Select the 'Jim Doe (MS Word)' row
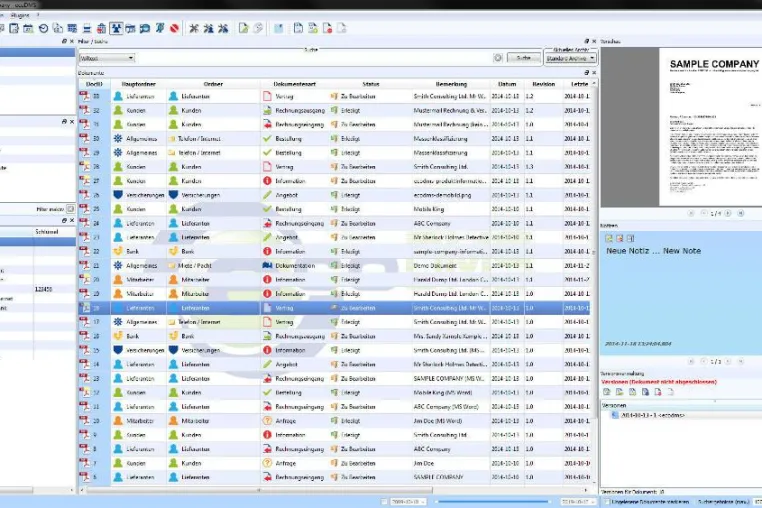 [x=335, y=421]
